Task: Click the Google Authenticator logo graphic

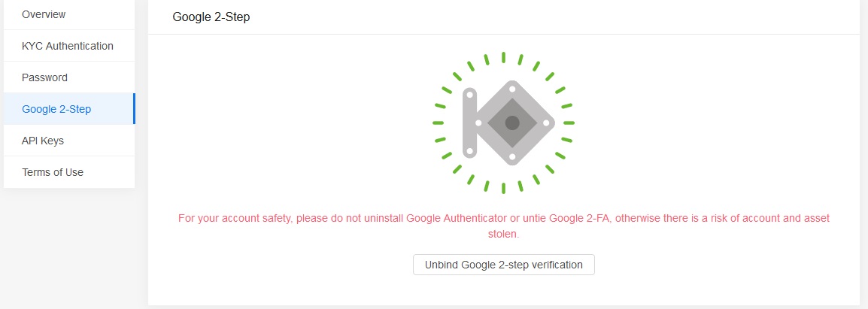Action: tap(503, 123)
